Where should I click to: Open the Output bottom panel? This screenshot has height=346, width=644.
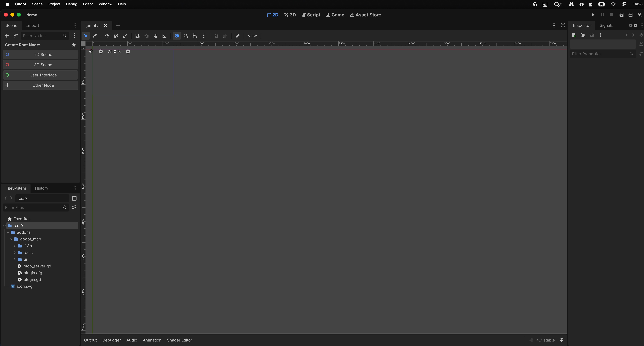click(x=90, y=340)
